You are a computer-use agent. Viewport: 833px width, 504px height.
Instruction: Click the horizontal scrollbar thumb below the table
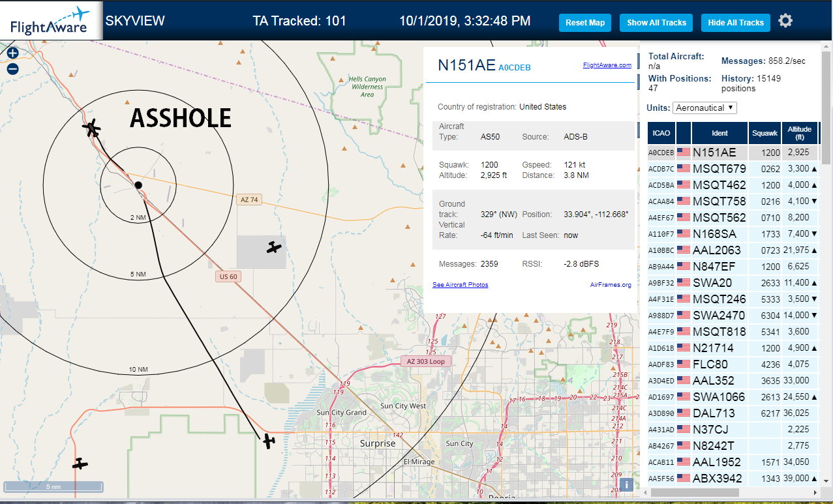(x=695, y=493)
